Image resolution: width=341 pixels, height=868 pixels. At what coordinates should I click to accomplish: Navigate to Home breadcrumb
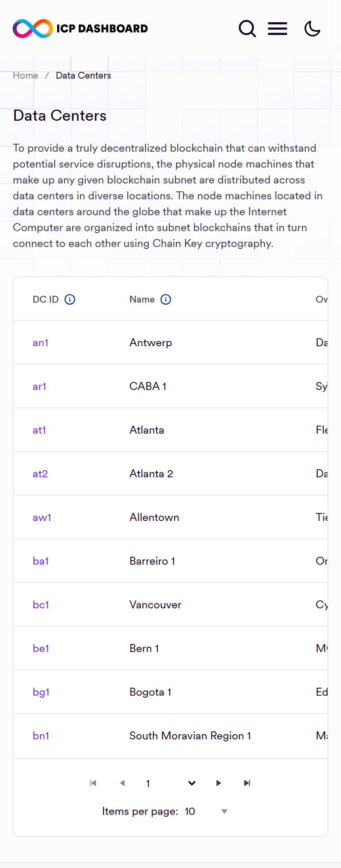25,75
